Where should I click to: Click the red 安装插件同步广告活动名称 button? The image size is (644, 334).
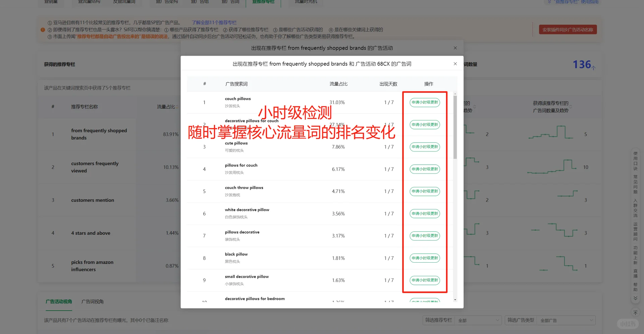[x=568, y=29]
